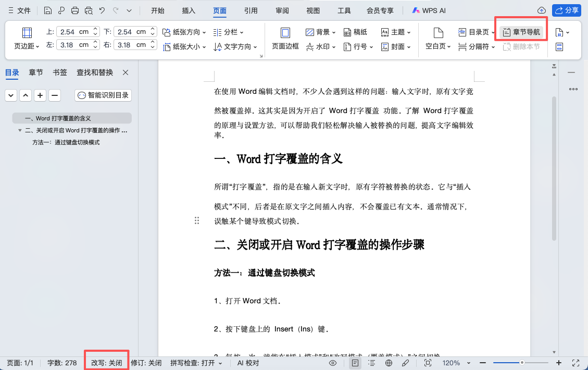
Task: Switch to the 书签 navigation pane tab
Action: tap(59, 72)
